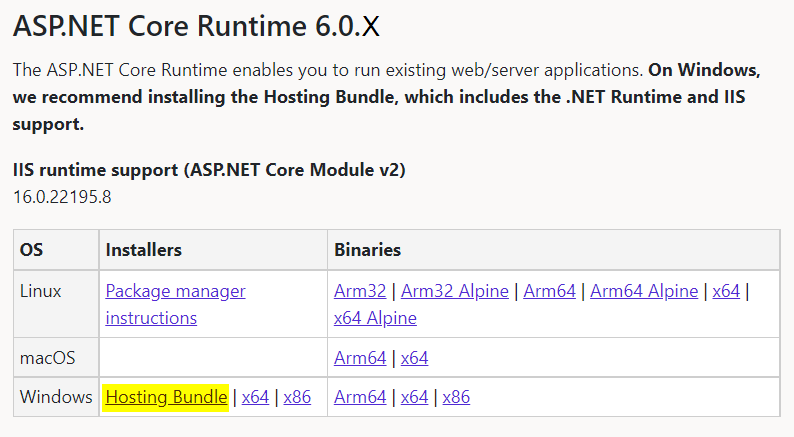The image size is (794, 437).
Task: Click the OS column header
Action: tap(31, 250)
